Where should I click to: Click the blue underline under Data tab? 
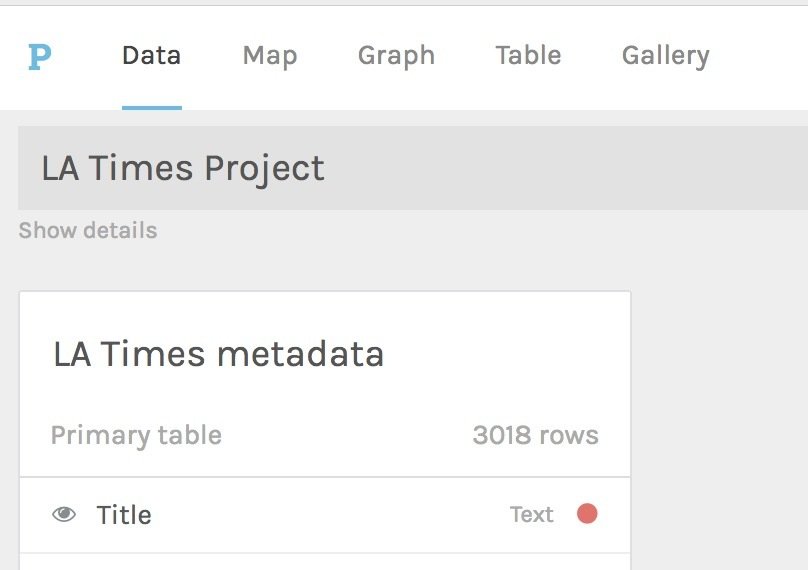pyautogui.click(x=152, y=106)
